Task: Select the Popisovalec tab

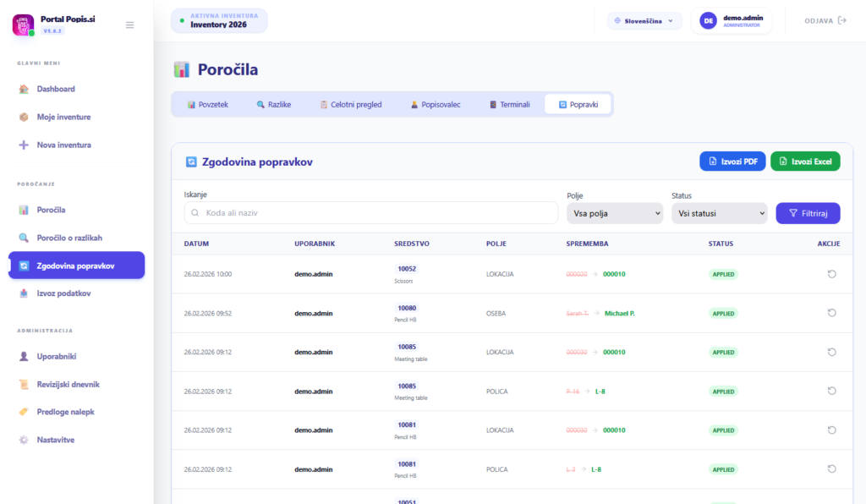Action: (435, 105)
